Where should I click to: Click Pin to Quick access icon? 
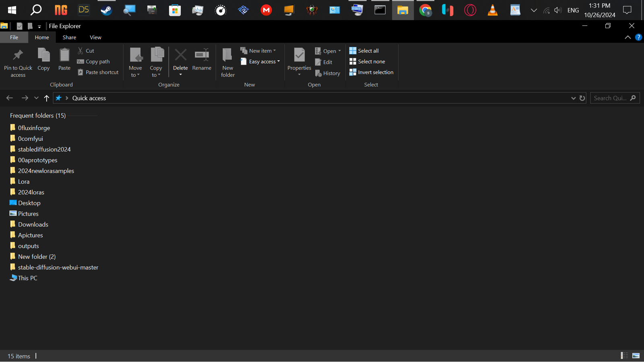18,55
